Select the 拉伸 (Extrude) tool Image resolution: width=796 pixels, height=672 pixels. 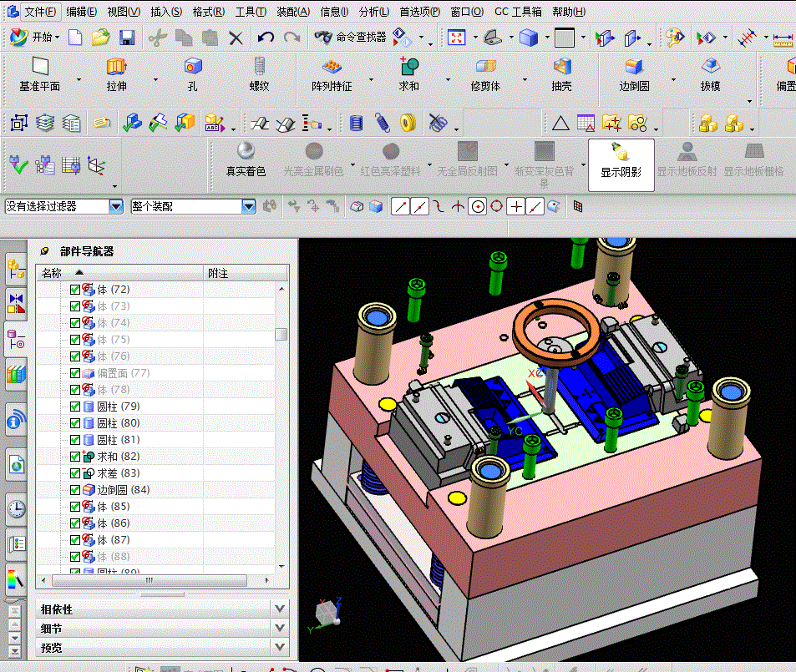[116, 74]
